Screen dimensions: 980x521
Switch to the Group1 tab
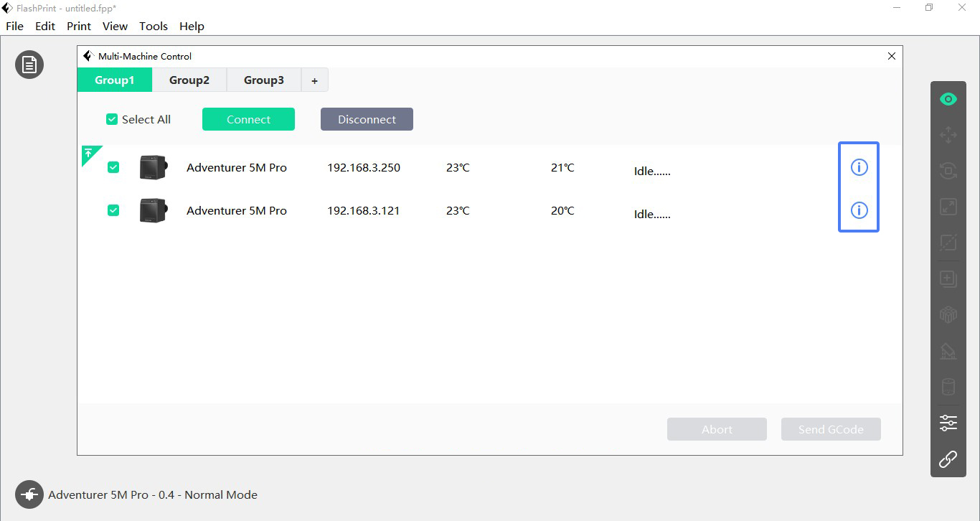click(x=115, y=80)
